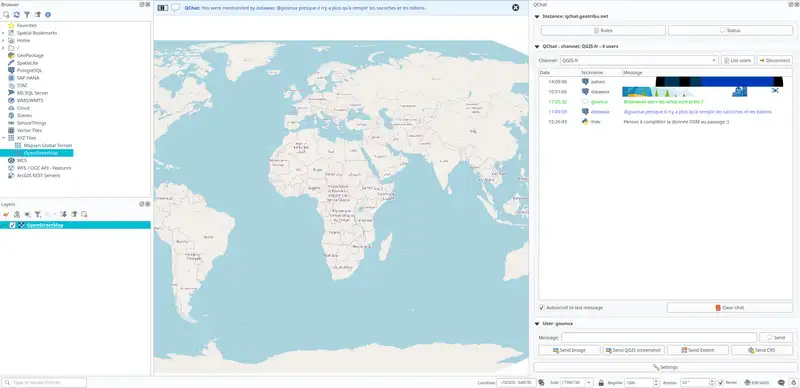This screenshot has height=388, width=800.
Task: Click Expand All icon in Layers toolbar
Action: (x=64, y=214)
